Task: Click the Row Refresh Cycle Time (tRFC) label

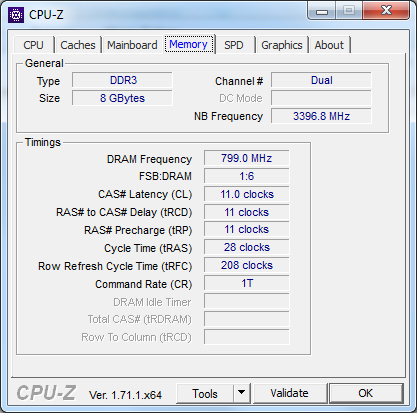Action: click(115, 266)
